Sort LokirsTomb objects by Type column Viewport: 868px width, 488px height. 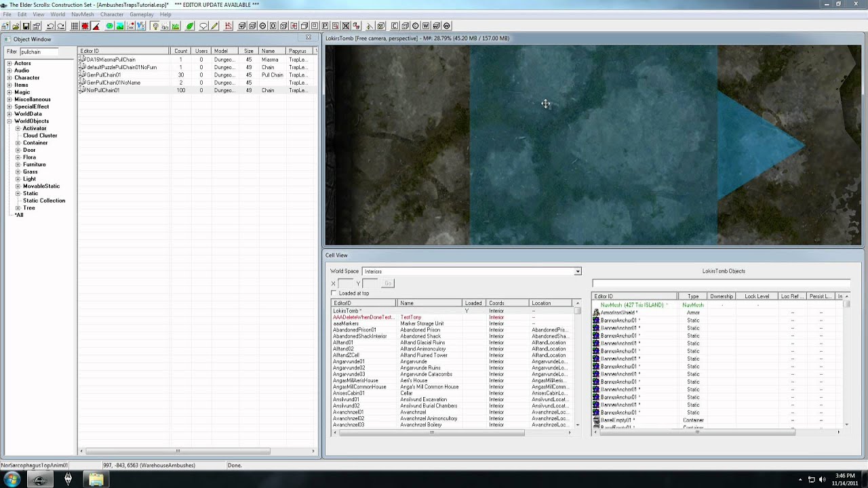(692, 296)
